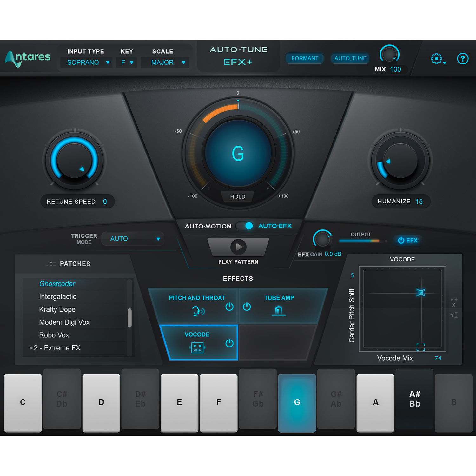This screenshot has height=476, width=476.
Task: Click the Retune Speed knob
Action: pos(75,161)
